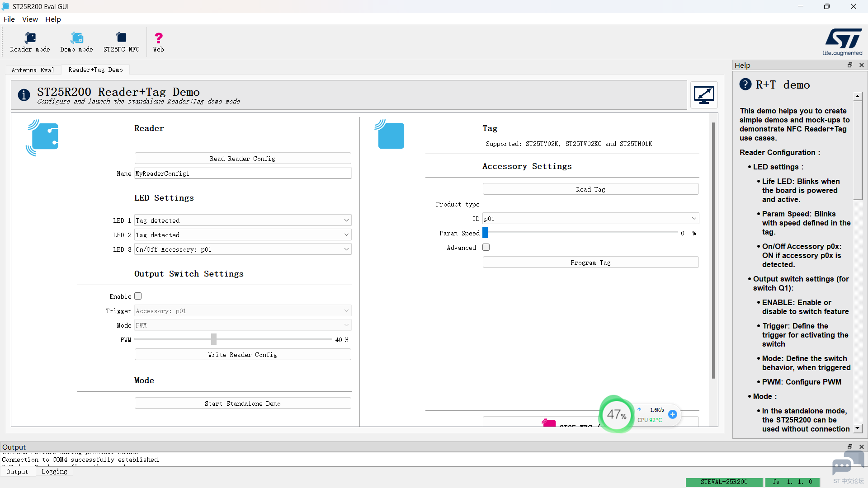Click the monitor presentation icon in the header
The width and height of the screenshot is (868, 488).
704,95
